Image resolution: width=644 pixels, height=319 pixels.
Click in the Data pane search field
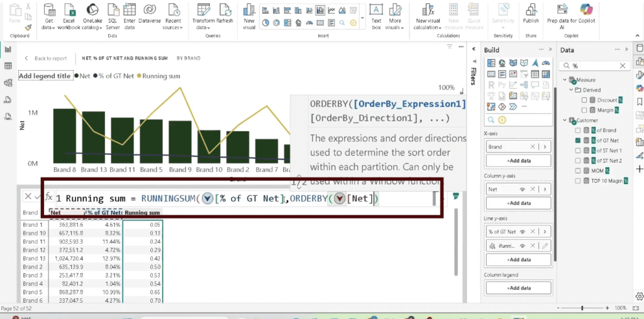point(594,65)
